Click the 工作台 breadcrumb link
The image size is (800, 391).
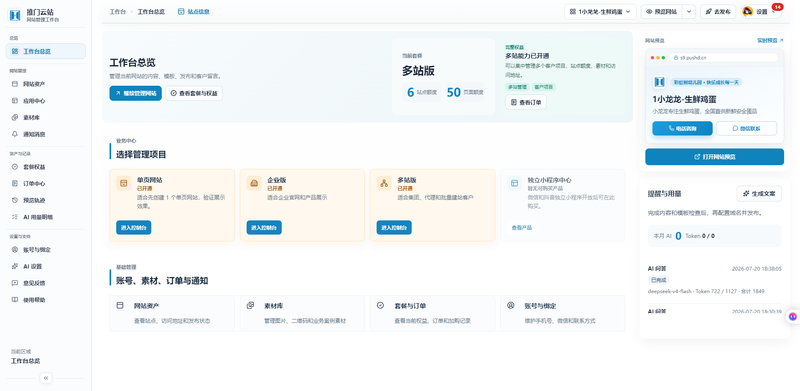[117, 11]
